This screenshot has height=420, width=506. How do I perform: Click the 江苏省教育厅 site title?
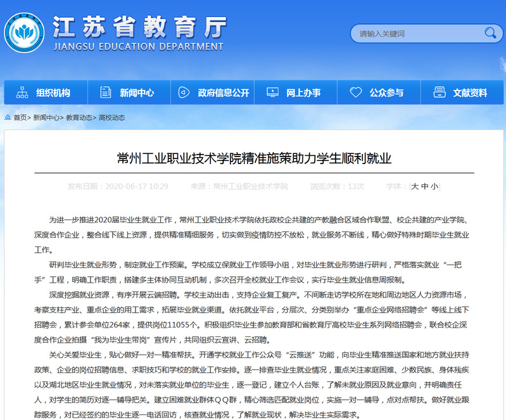(x=139, y=27)
